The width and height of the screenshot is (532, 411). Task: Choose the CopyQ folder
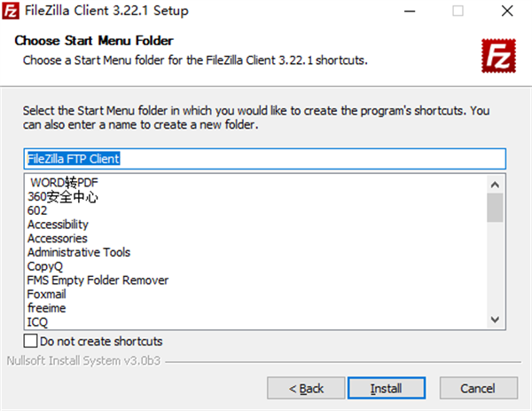coord(44,266)
